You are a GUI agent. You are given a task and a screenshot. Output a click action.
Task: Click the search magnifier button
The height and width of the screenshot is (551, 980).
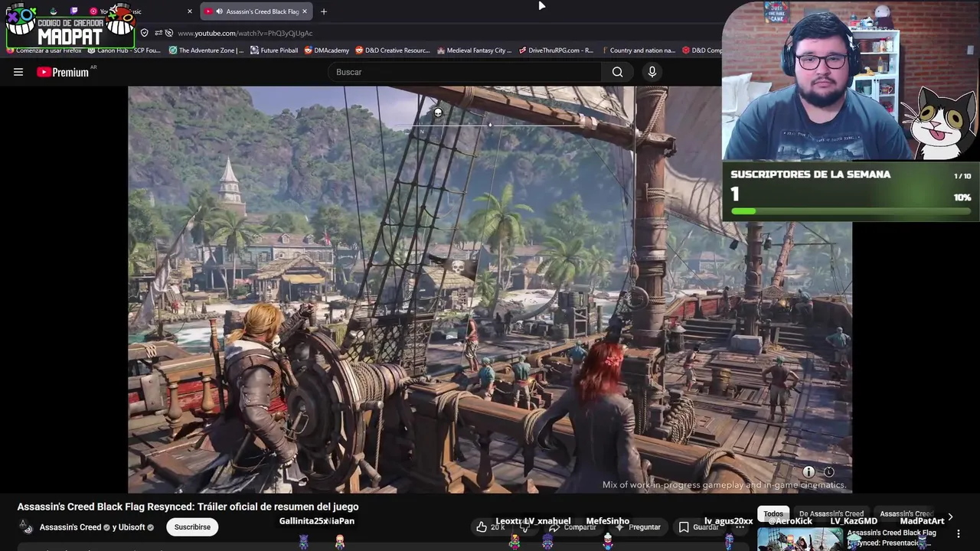pos(617,72)
